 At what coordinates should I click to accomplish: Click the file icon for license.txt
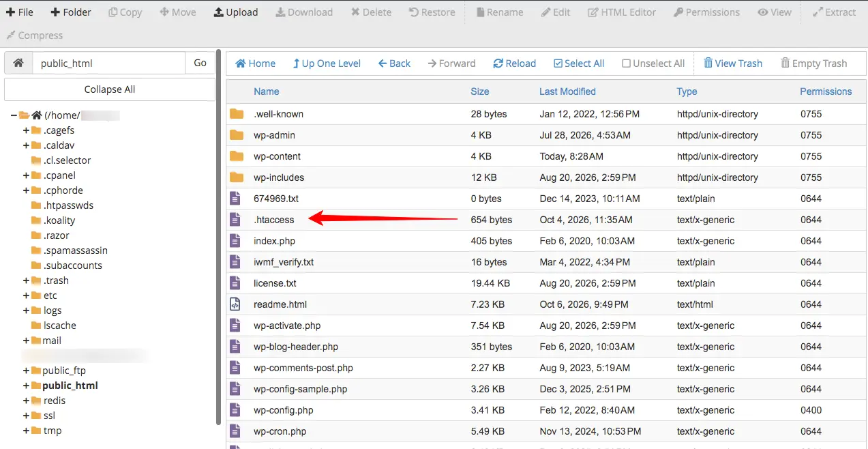[x=235, y=283]
